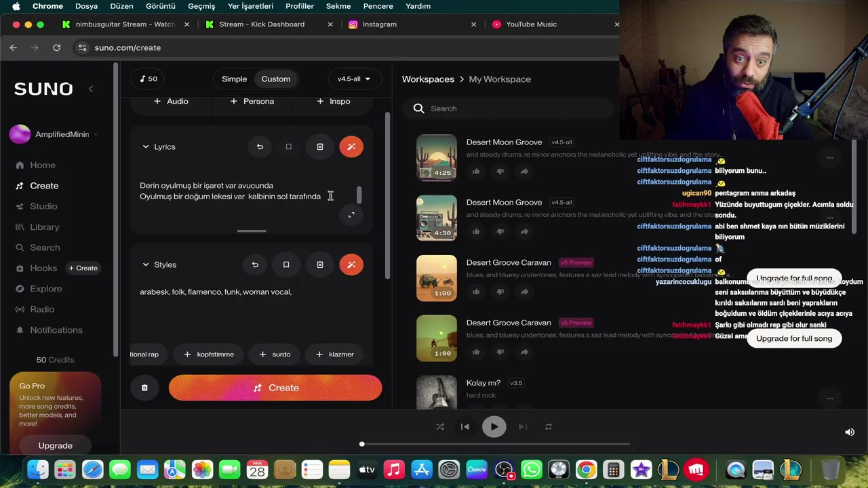The width and height of the screenshot is (868, 488).
Task: Add klazmer style tag
Action: 334,354
